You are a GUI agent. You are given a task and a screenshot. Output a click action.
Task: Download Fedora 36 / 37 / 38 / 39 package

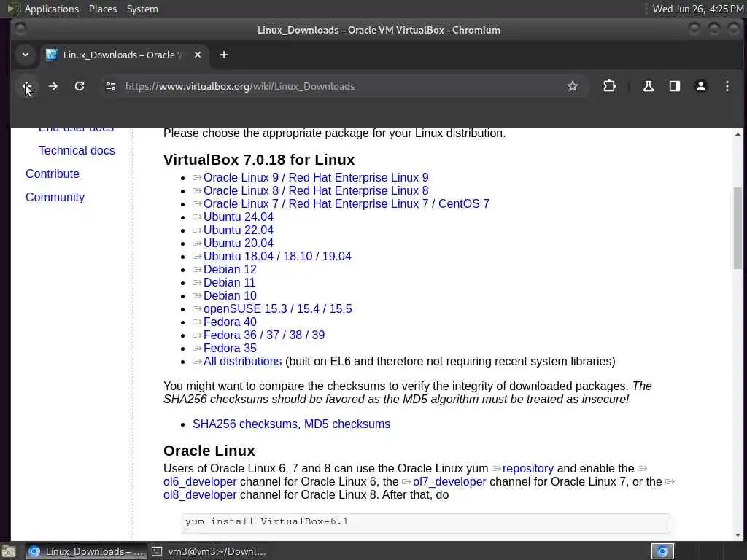pos(264,335)
